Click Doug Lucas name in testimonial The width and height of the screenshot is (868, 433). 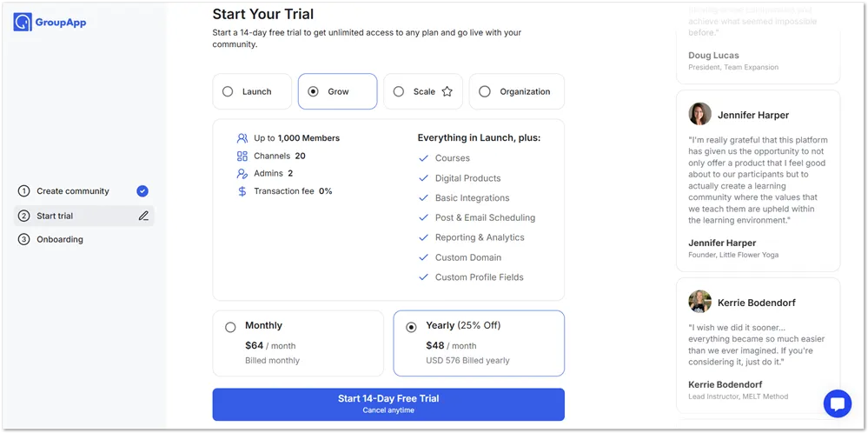point(713,56)
